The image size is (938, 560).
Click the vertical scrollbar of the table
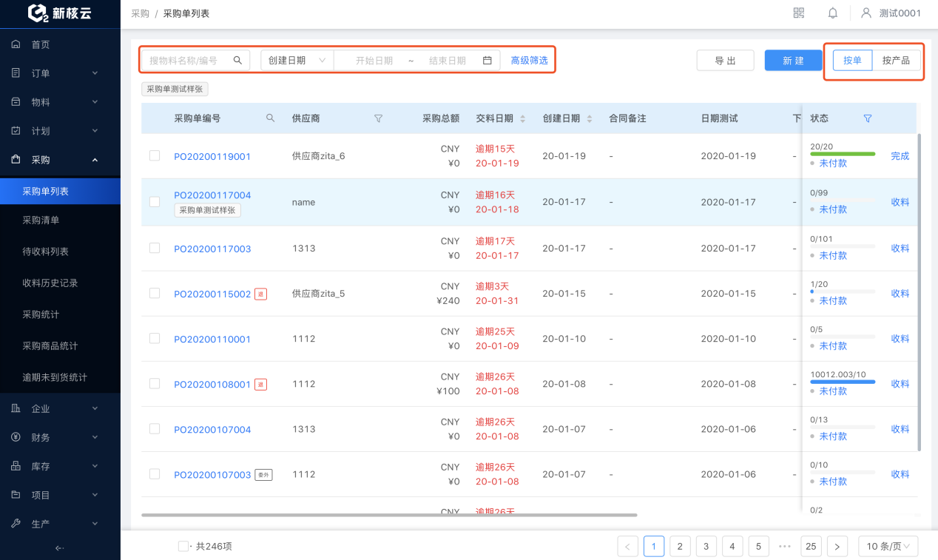click(920, 292)
